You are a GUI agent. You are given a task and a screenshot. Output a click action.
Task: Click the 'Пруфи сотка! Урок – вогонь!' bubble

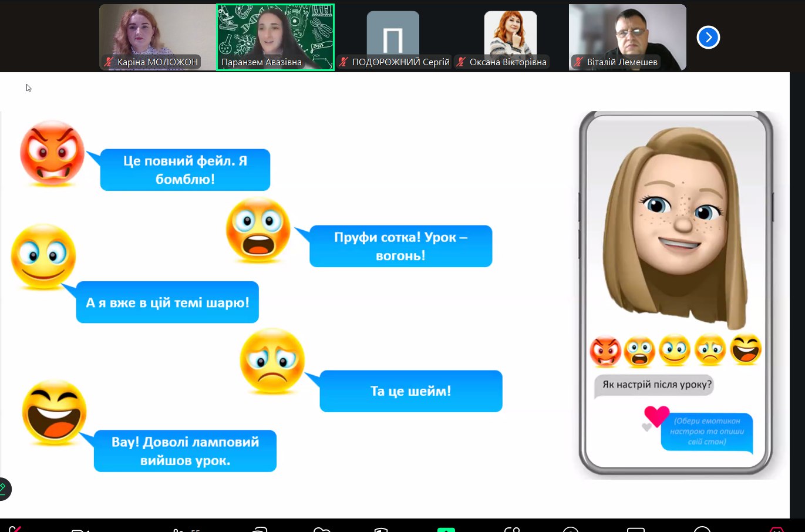click(x=400, y=246)
